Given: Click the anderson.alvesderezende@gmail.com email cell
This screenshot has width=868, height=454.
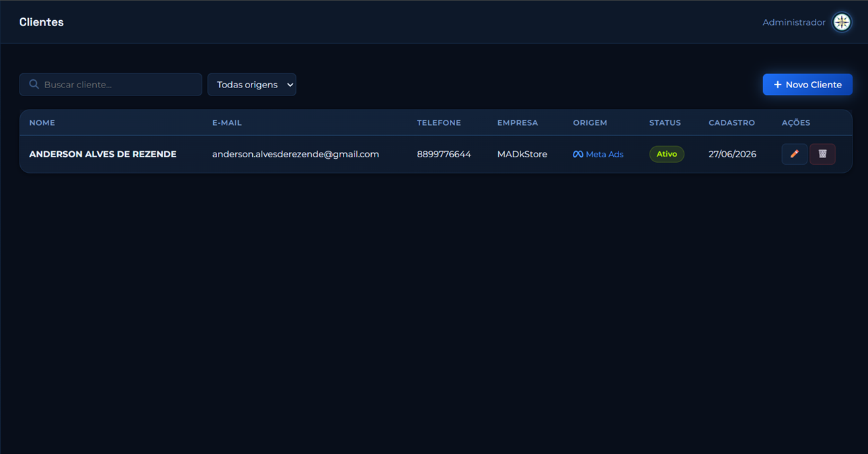Looking at the screenshot, I should coord(296,154).
